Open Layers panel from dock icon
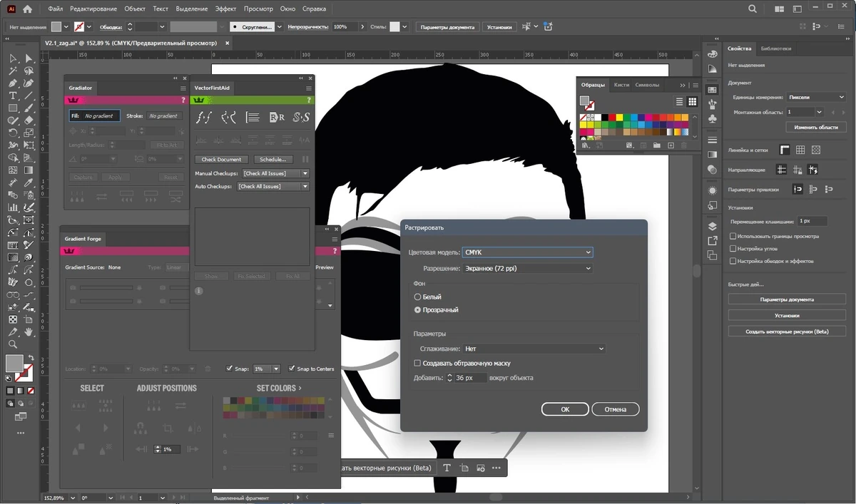 [712, 227]
